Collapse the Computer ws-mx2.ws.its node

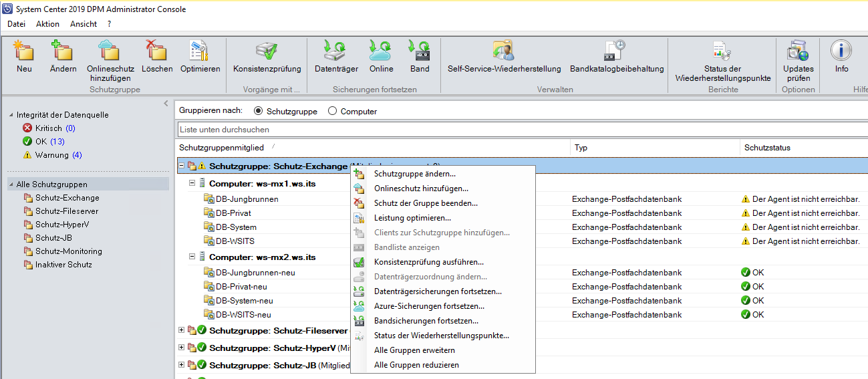[x=192, y=257]
